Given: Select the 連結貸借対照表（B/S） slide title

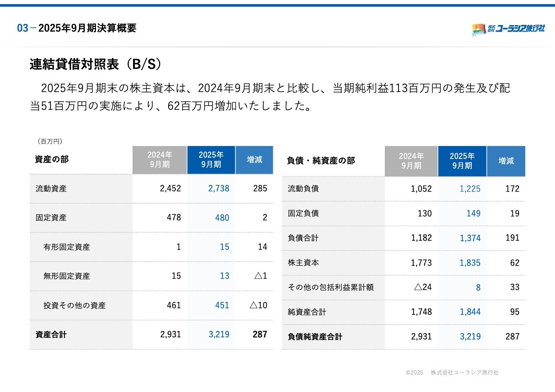Looking at the screenshot, I should (95, 65).
